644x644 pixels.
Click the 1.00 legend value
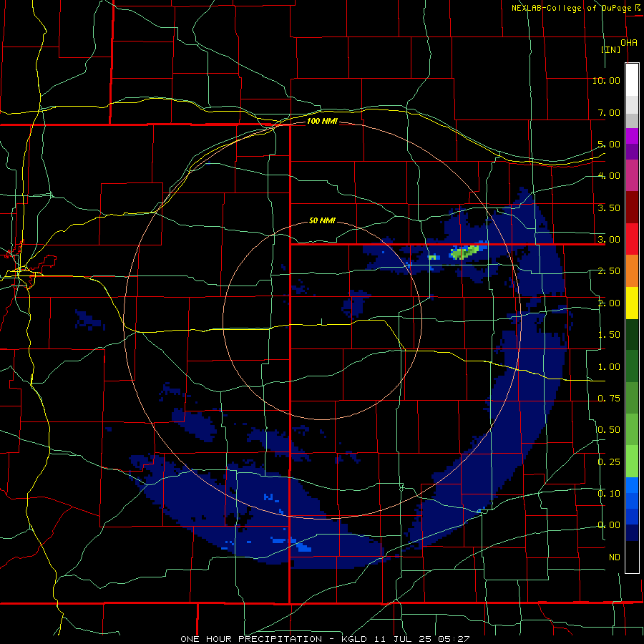[x=609, y=367]
